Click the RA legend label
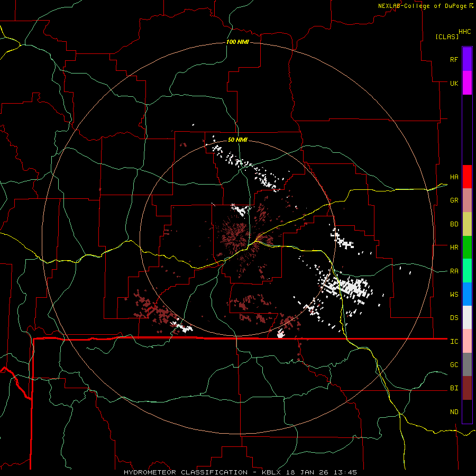 tap(454, 271)
